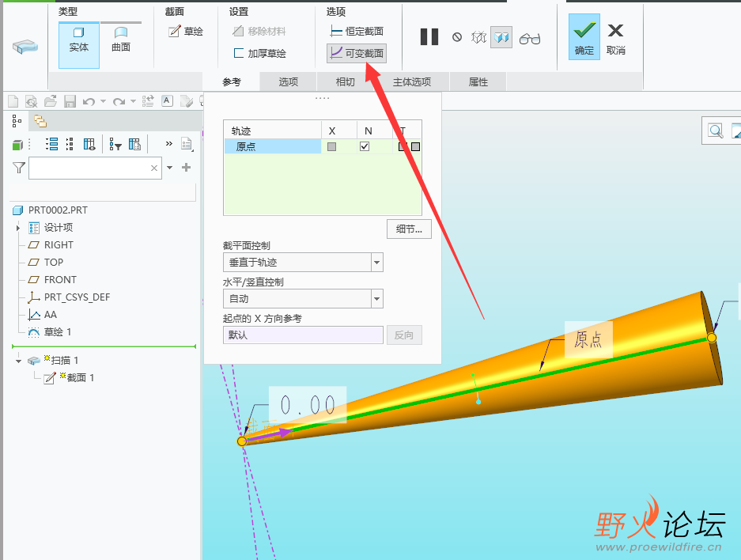Click the save floppy disk icon
This screenshot has width=741, height=560.
[x=70, y=101]
